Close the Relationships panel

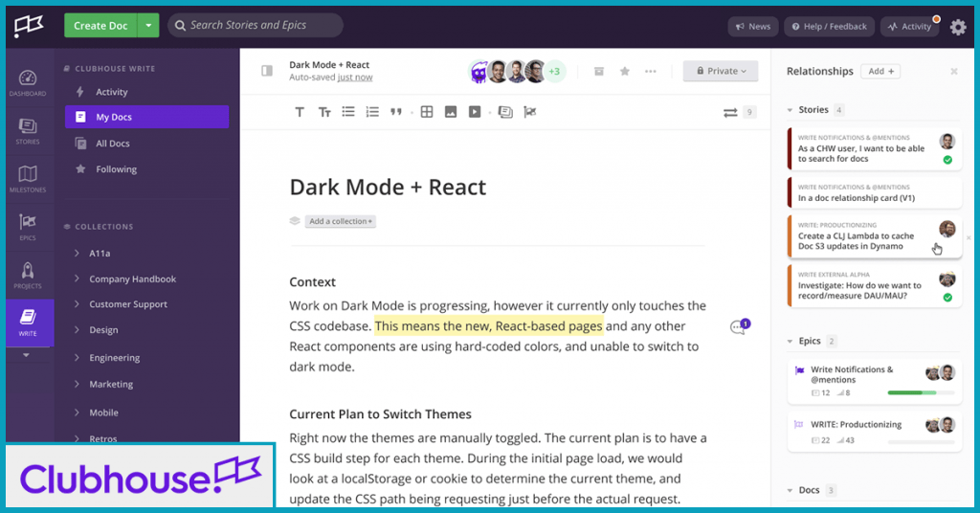[x=954, y=71]
